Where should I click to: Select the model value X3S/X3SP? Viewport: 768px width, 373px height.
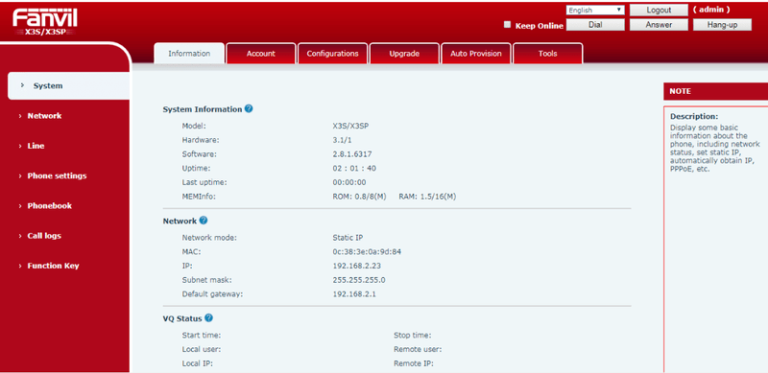(350, 126)
